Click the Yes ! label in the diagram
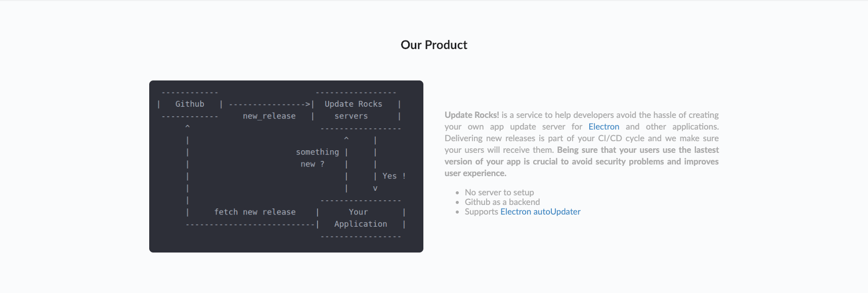 394,176
